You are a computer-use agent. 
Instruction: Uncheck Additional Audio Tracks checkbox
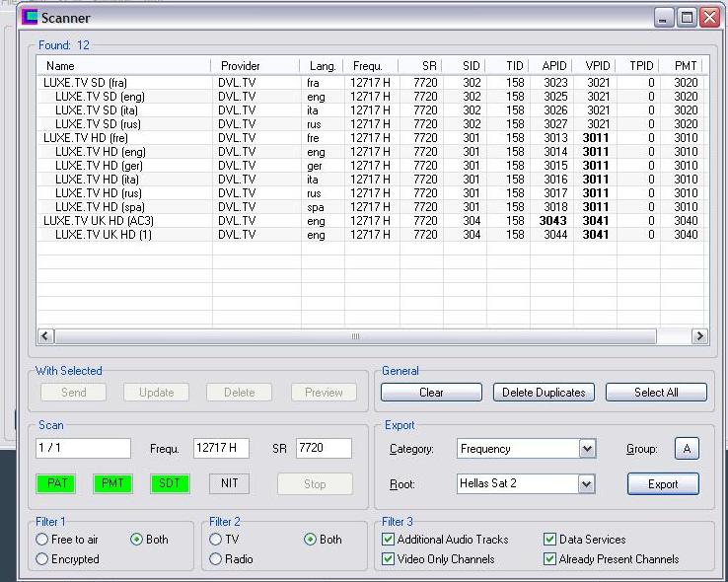(x=388, y=540)
